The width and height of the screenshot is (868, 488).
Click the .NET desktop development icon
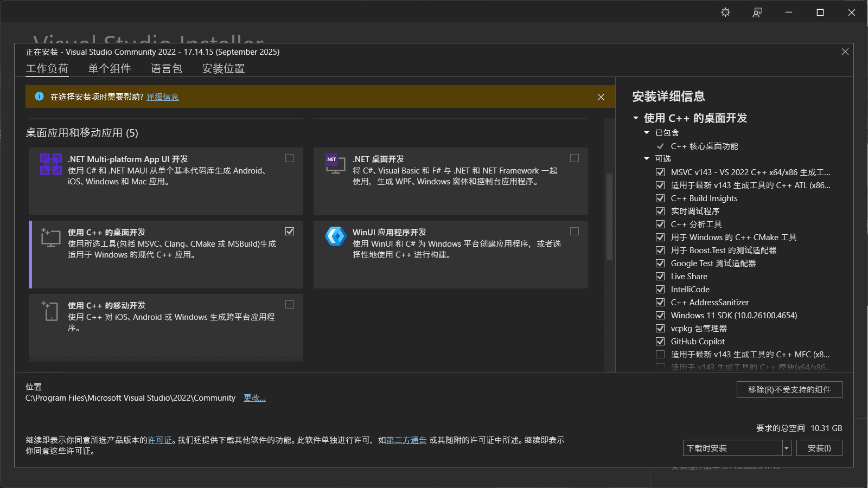tap(335, 164)
